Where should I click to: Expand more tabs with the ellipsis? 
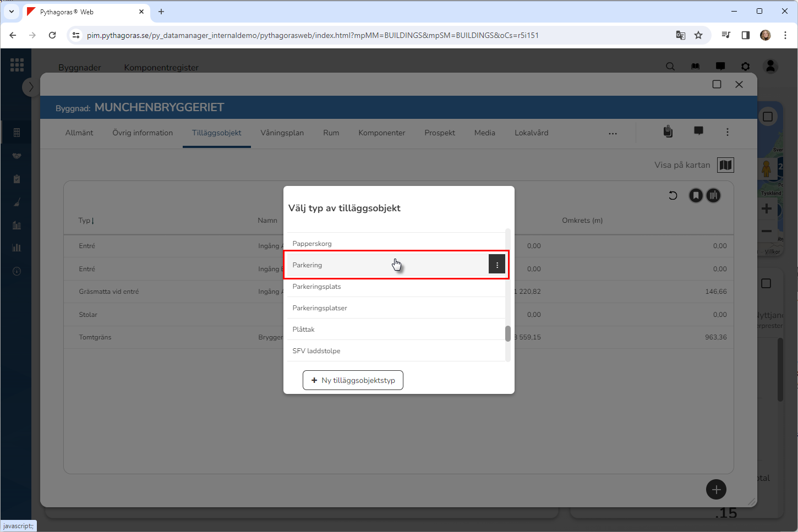[613, 133]
